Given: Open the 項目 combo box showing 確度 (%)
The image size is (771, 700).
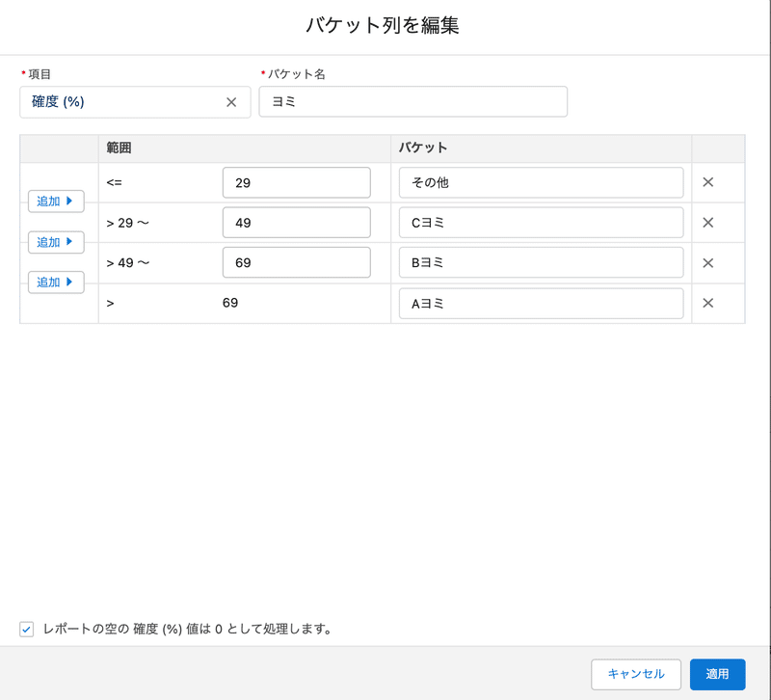Looking at the screenshot, I should (x=135, y=102).
